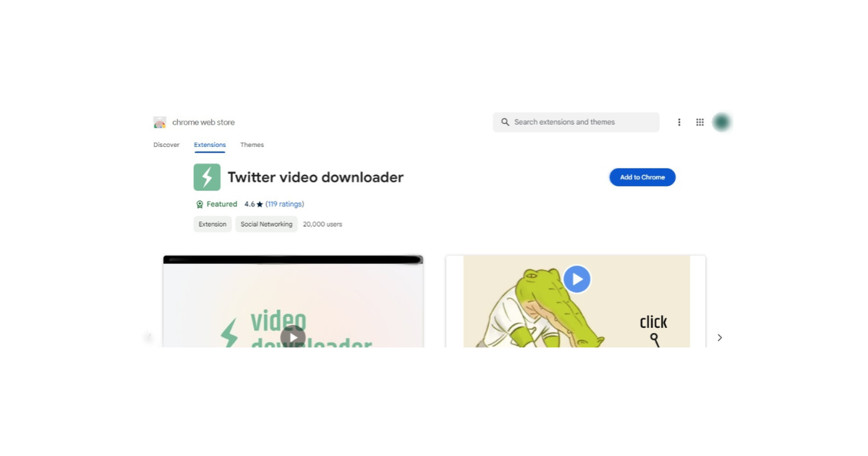The image size is (868, 456).
Task: Advance carousel with the right chevron arrow
Action: (719, 337)
